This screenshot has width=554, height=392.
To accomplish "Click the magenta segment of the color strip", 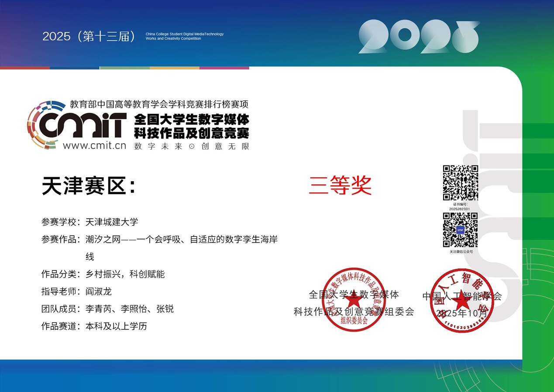I will [224, 68].
